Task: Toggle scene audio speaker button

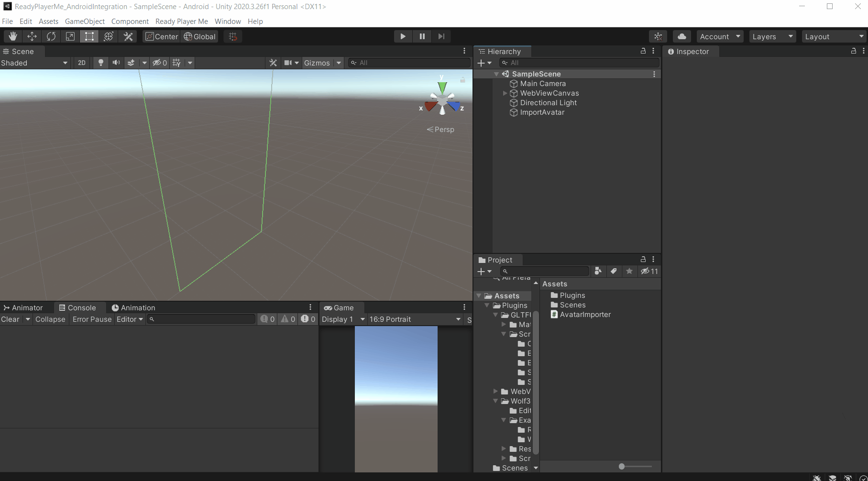Action: click(116, 63)
